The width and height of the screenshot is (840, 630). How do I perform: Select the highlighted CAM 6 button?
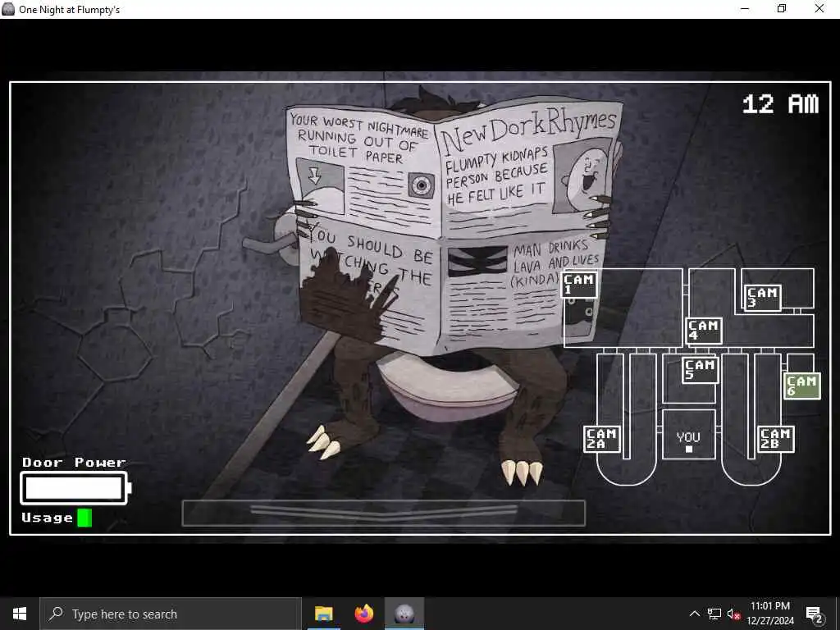click(802, 386)
